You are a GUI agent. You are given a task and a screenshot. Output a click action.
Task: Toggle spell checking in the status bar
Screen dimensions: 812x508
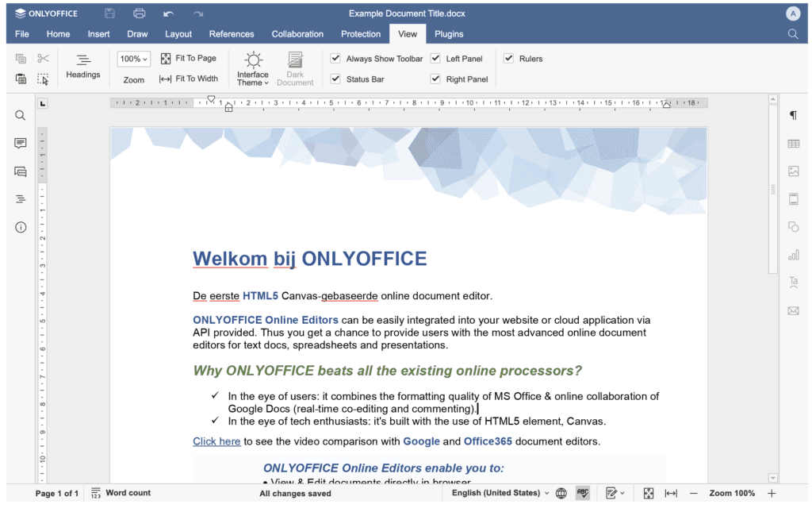(584, 493)
